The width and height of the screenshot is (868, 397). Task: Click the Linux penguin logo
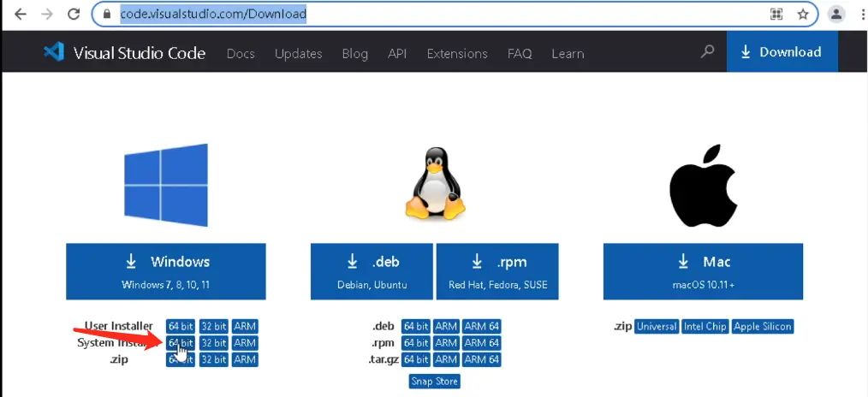(436, 184)
